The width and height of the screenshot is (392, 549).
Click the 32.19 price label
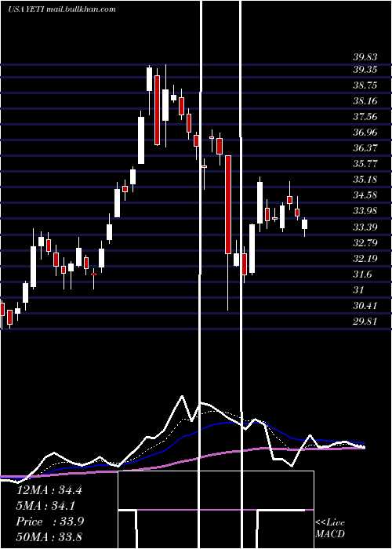(365, 259)
